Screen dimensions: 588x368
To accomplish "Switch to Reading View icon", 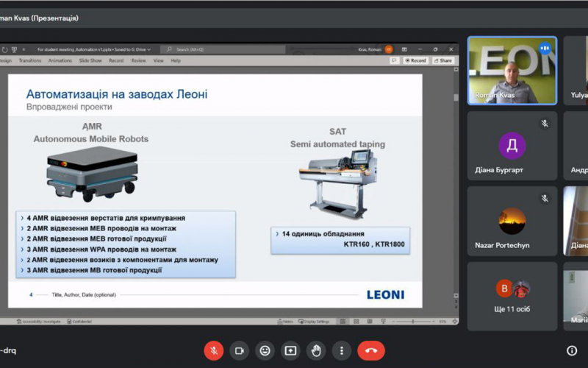I will click(370, 322).
